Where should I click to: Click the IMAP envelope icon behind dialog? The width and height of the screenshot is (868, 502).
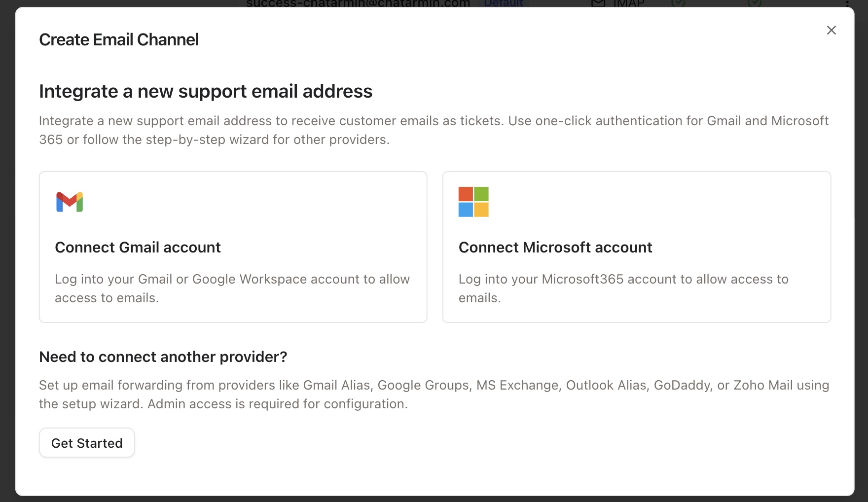click(x=598, y=3)
